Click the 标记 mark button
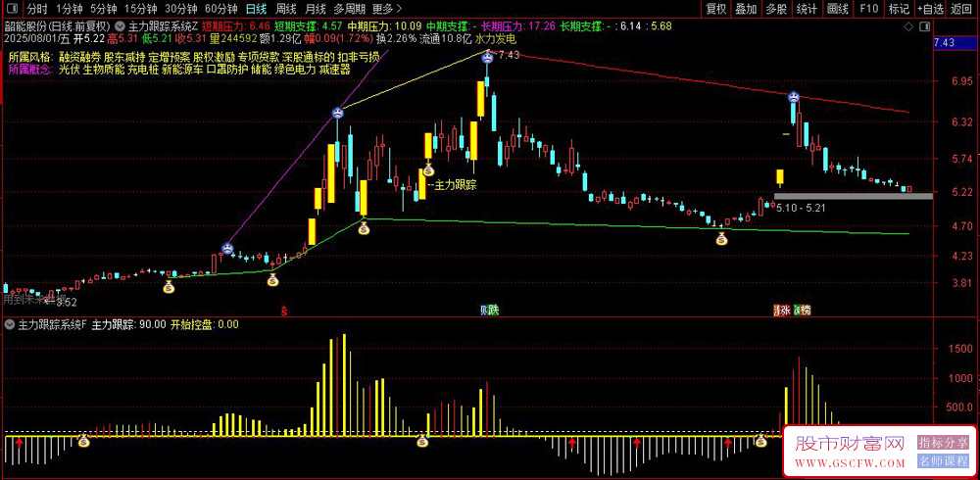The image size is (980, 480). [899, 9]
